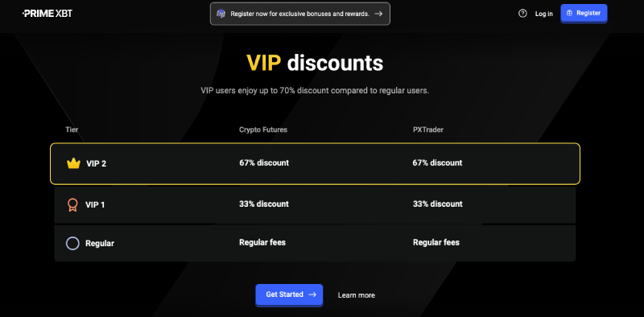Select the VIP 1 tier row
This screenshot has height=317, width=644.
[315, 204]
